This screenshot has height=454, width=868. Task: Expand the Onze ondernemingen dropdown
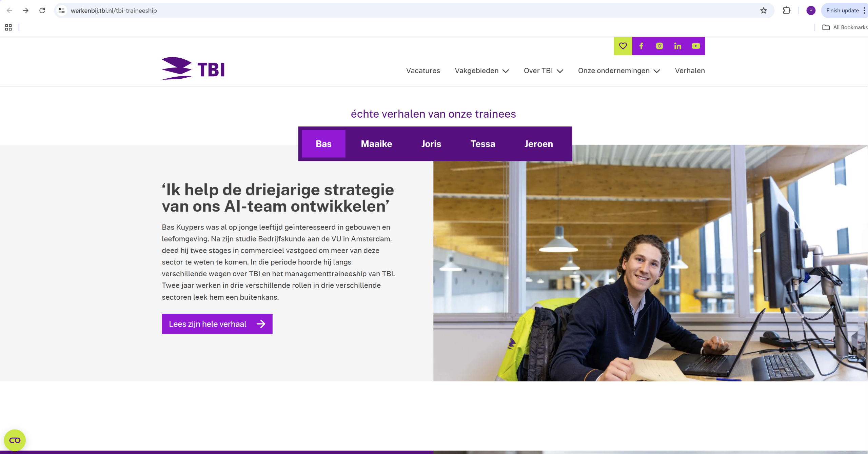tap(619, 71)
